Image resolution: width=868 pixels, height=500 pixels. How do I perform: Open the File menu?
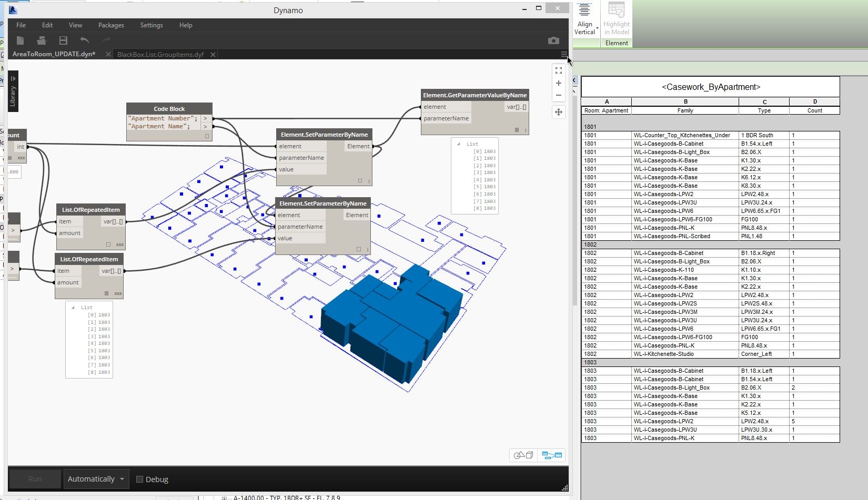pyautogui.click(x=21, y=25)
